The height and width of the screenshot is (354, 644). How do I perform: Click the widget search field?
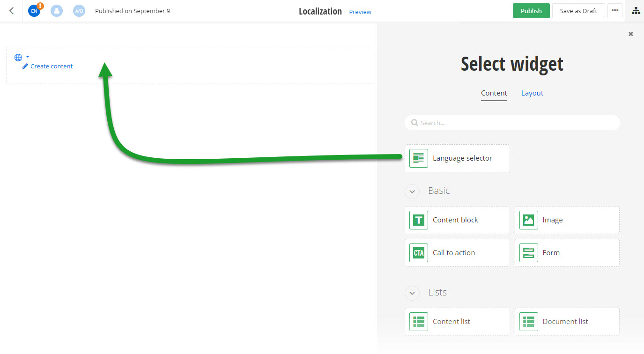point(511,122)
